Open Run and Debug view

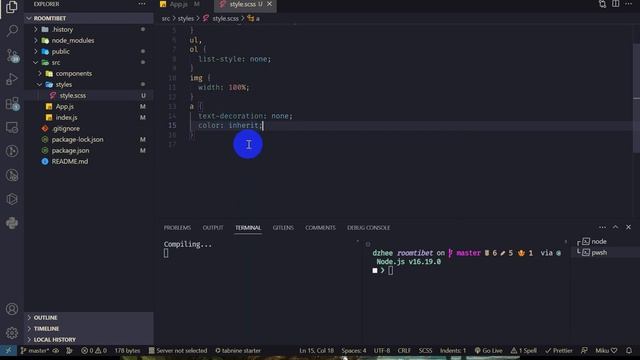[x=12, y=79]
